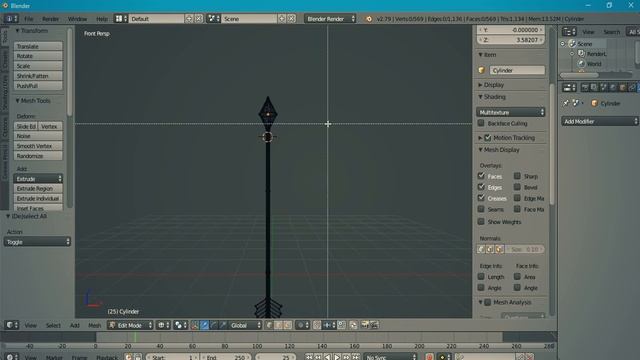Open the Toggle action dropdown
Image resolution: width=640 pixels, height=360 pixels.
tap(37, 242)
